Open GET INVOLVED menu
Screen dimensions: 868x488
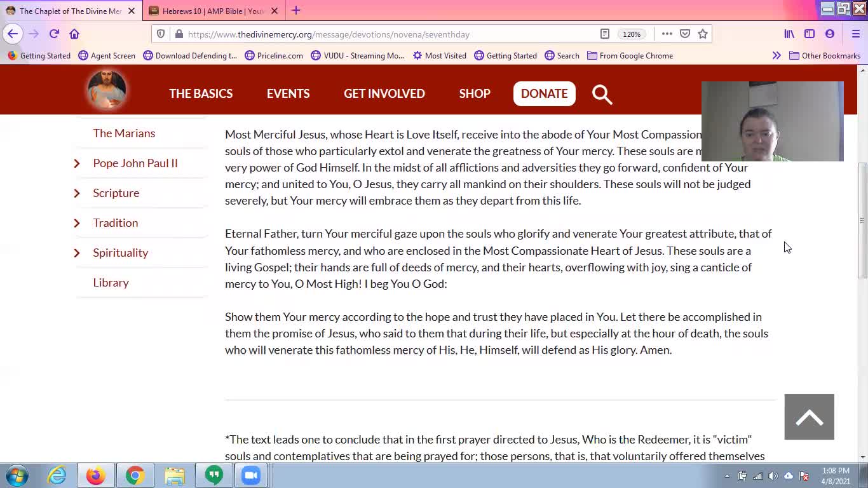(x=384, y=93)
